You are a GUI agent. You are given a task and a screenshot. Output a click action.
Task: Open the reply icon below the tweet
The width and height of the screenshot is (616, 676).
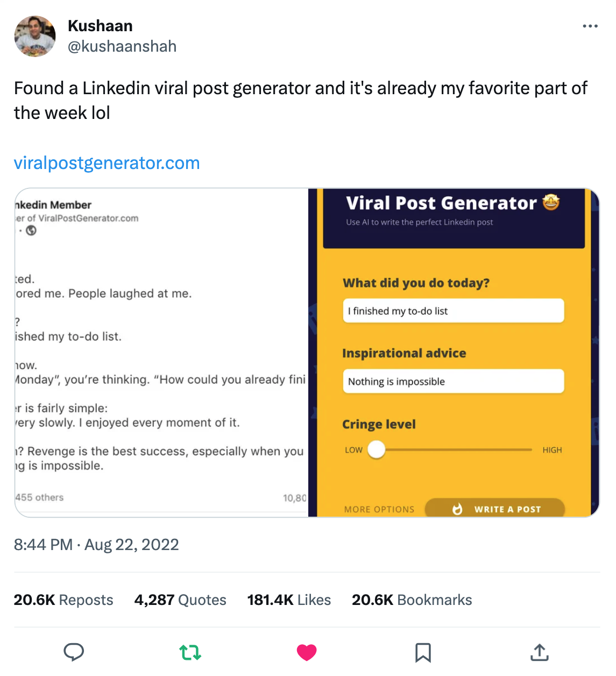pos(74,652)
